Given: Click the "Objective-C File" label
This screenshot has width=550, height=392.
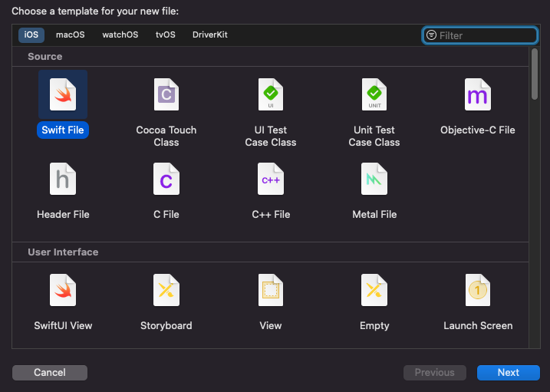Looking at the screenshot, I should click(478, 130).
